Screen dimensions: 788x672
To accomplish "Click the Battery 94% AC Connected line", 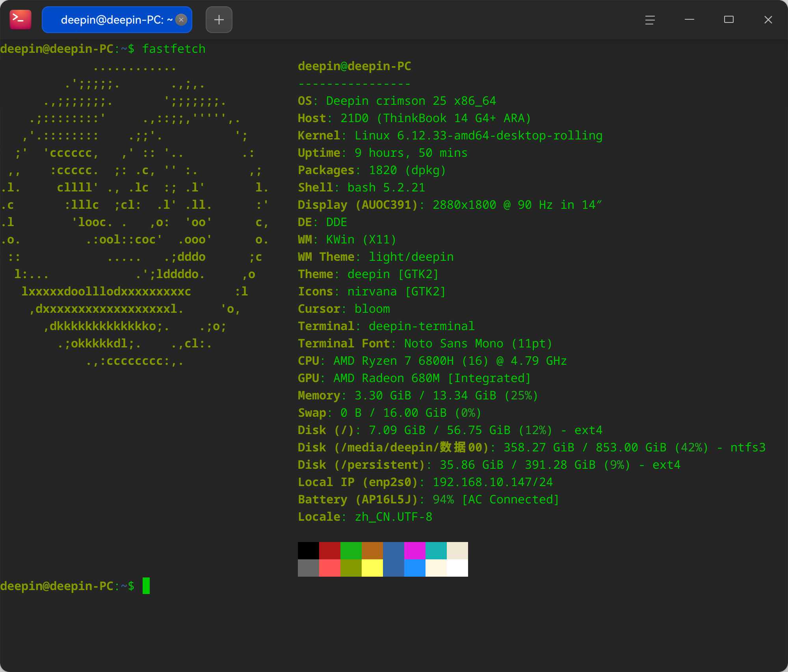I will coord(429,499).
